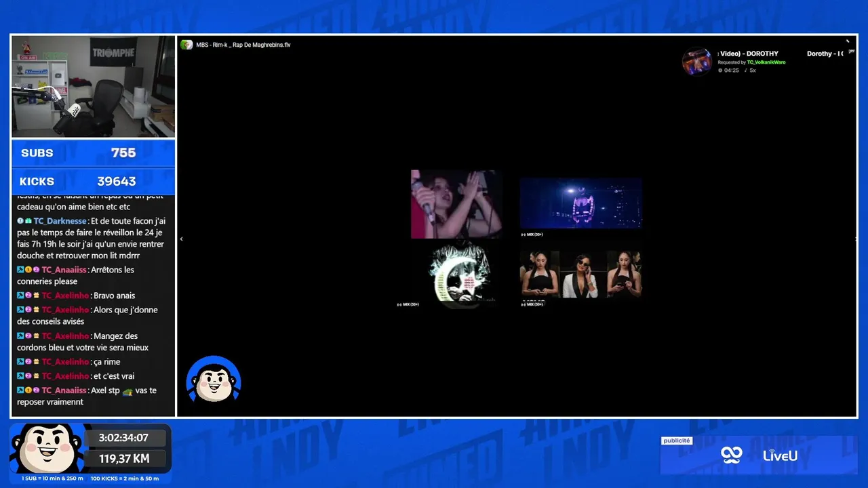The image size is (868, 488).
Task: Click the 5x music note play count
Action: (x=750, y=70)
